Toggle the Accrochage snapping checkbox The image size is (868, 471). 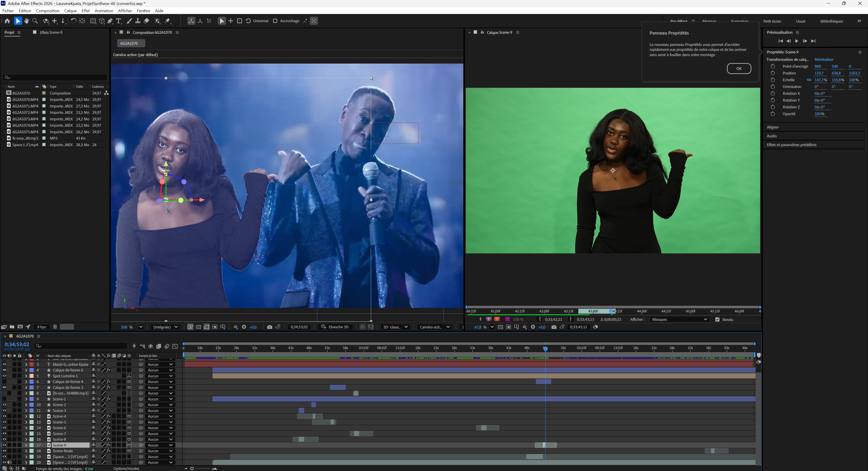pyautogui.click(x=275, y=21)
